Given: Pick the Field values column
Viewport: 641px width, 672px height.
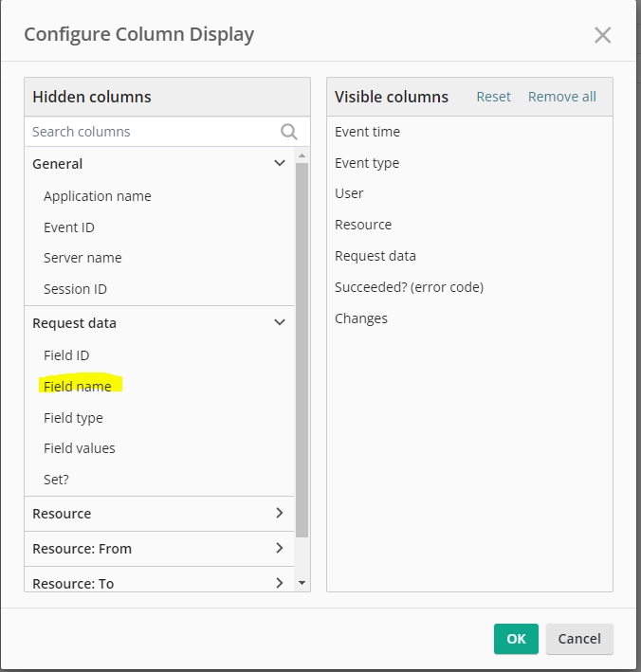Looking at the screenshot, I should [80, 448].
